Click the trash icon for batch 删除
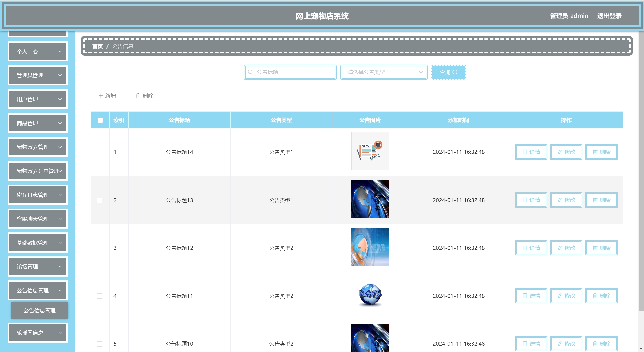This screenshot has width=644, height=352. 138,96
